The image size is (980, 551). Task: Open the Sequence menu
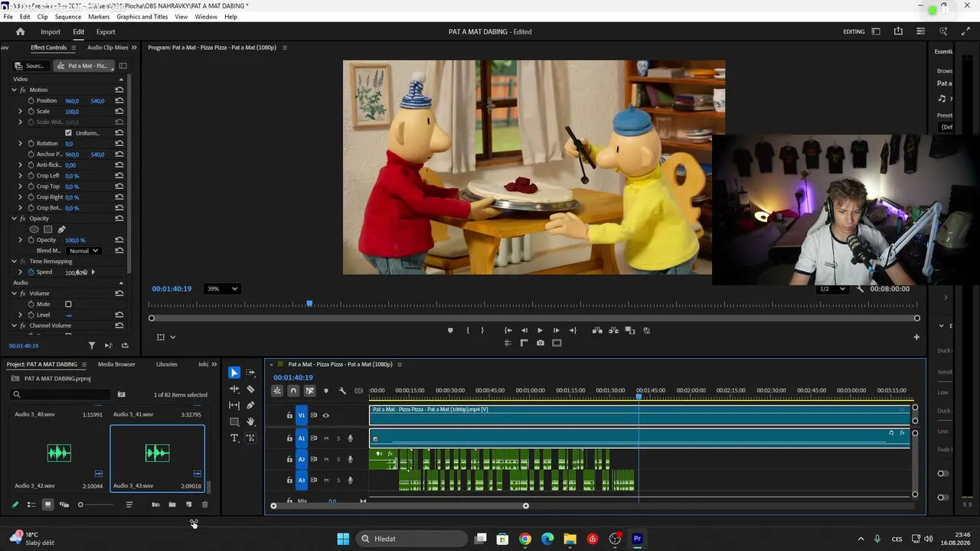[68, 16]
